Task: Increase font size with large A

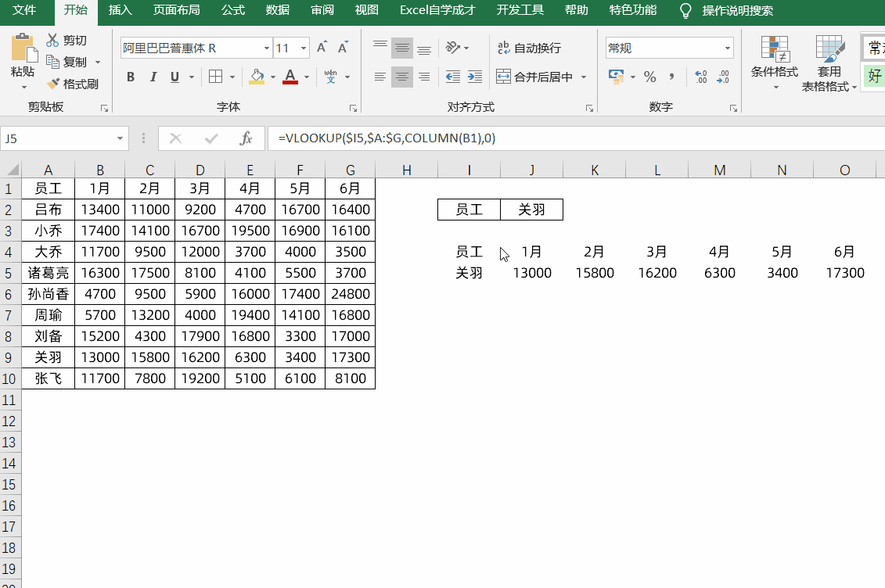Action: click(x=322, y=48)
